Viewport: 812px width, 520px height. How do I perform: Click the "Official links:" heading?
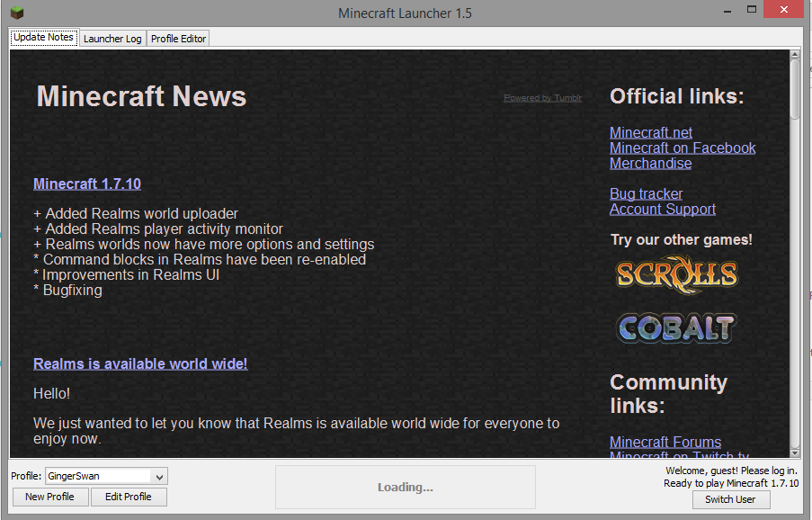677,96
